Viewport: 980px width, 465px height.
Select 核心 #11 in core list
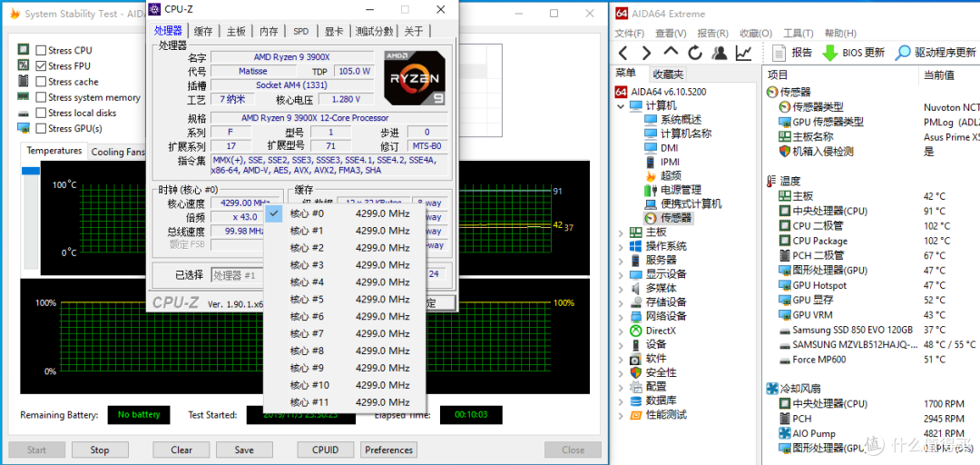click(x=345, y=401)
